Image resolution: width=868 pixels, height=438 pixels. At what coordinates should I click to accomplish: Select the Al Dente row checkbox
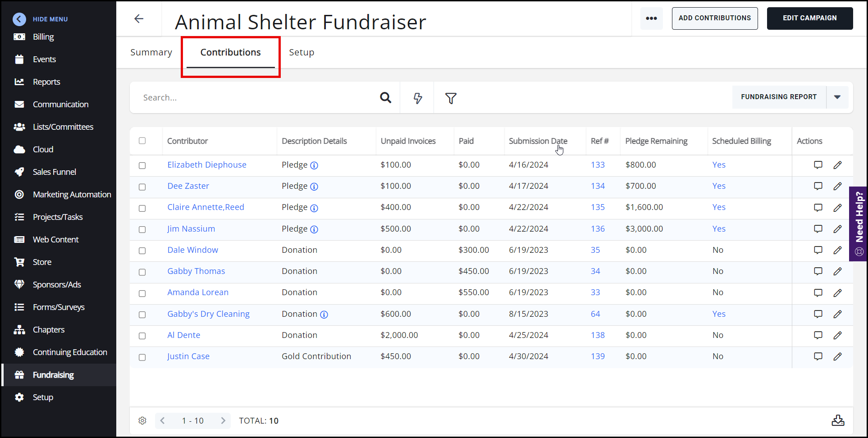[x=142, y=336]
